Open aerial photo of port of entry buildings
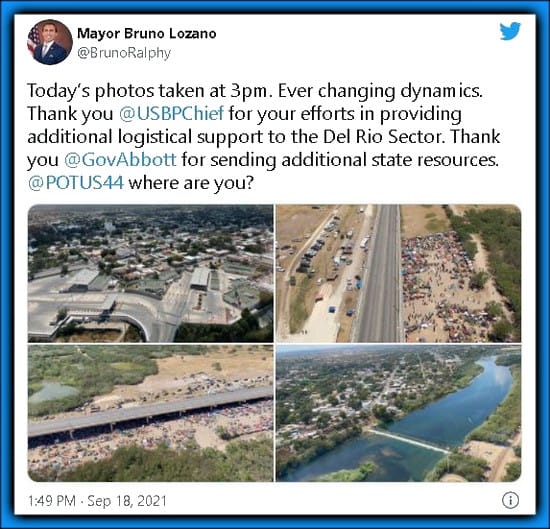This screenshot has height=529, width=550. pyautogui.click(x=150, y=273)
